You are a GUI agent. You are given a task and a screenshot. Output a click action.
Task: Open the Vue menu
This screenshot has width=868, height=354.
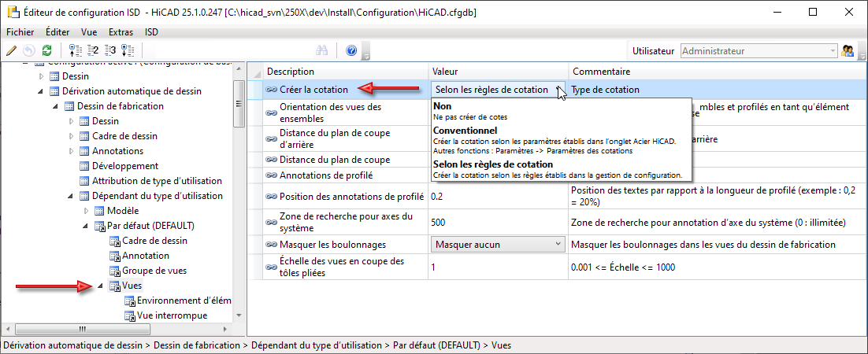(x=88, y=32)
